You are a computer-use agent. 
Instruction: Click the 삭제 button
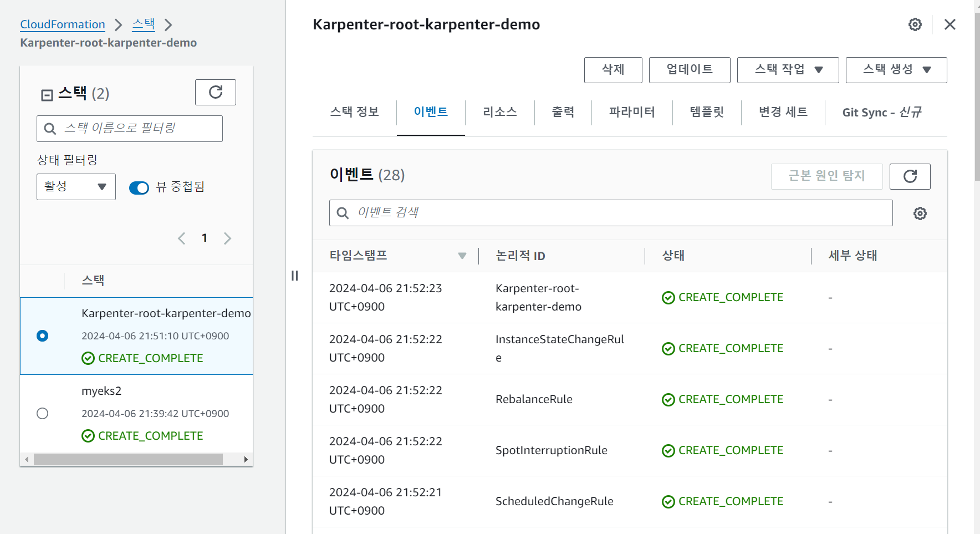point(613,70)
